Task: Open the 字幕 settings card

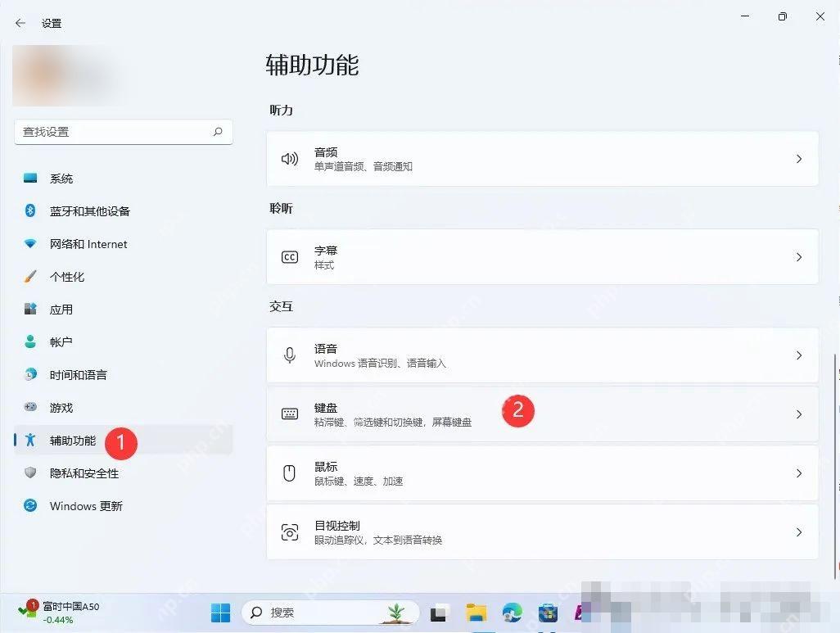Action: pyautogui.click(x=542, y=257)
